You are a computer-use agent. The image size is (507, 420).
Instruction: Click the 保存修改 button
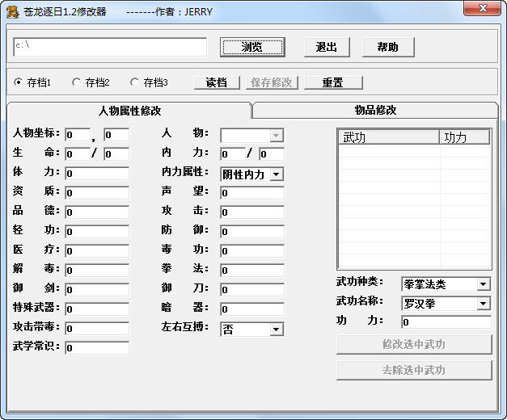[x=272, y=82]
